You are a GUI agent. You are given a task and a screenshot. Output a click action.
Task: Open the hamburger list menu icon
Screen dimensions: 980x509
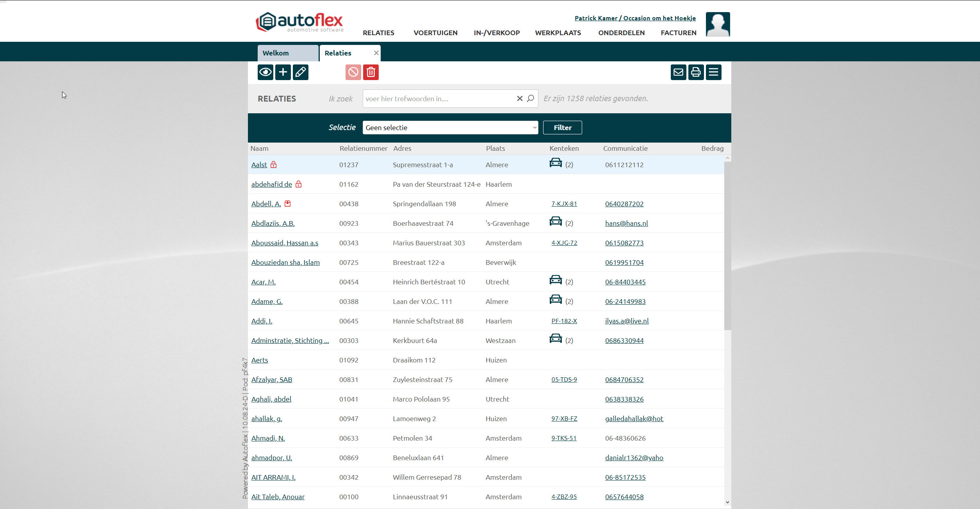(713, 72)
